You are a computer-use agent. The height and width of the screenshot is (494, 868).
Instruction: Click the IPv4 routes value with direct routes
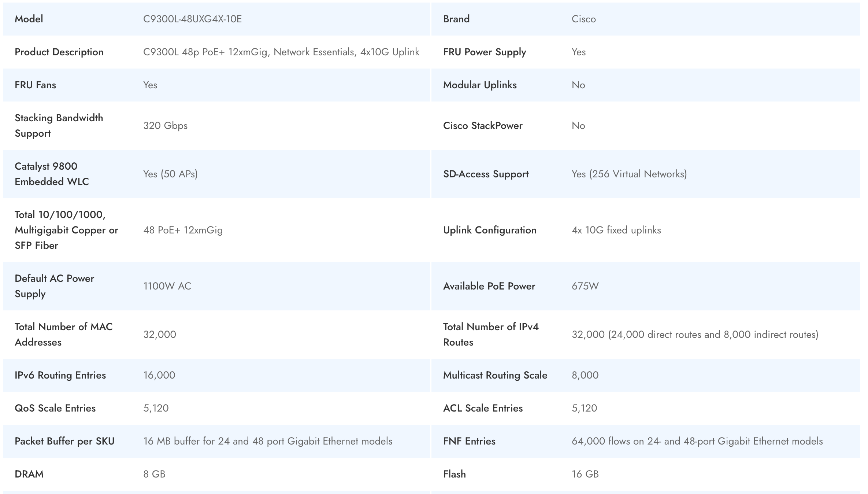[695, 335]
